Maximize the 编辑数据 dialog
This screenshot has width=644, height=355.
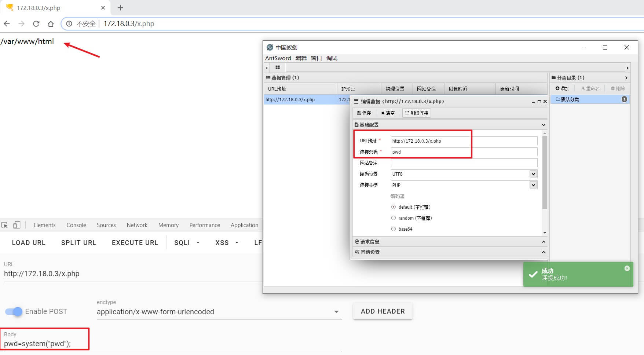click(539, 102)
